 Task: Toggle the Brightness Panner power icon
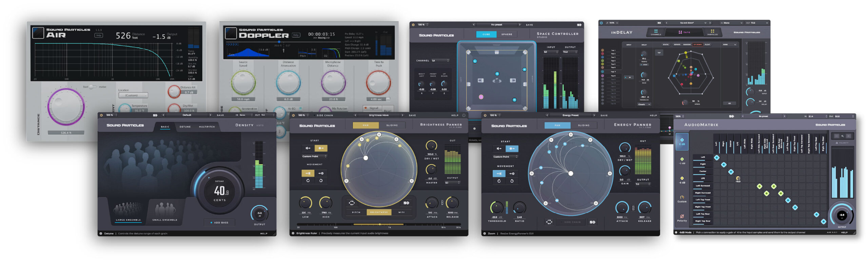(293, 115)
